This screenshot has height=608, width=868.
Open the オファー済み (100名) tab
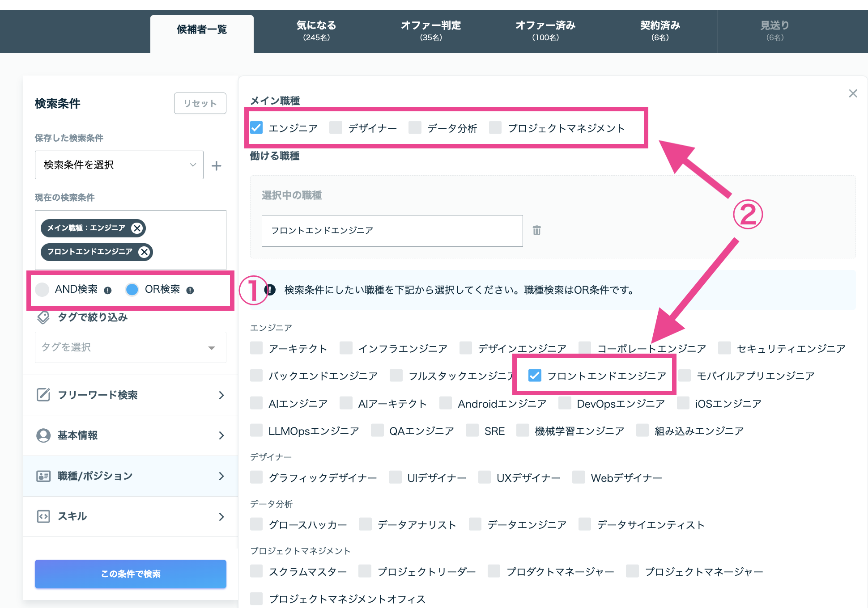point(545,30)
